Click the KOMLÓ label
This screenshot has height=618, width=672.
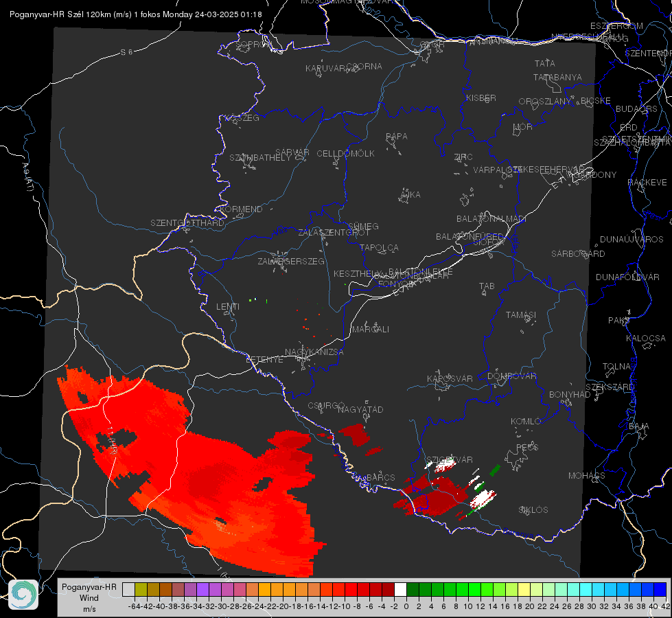526,421
